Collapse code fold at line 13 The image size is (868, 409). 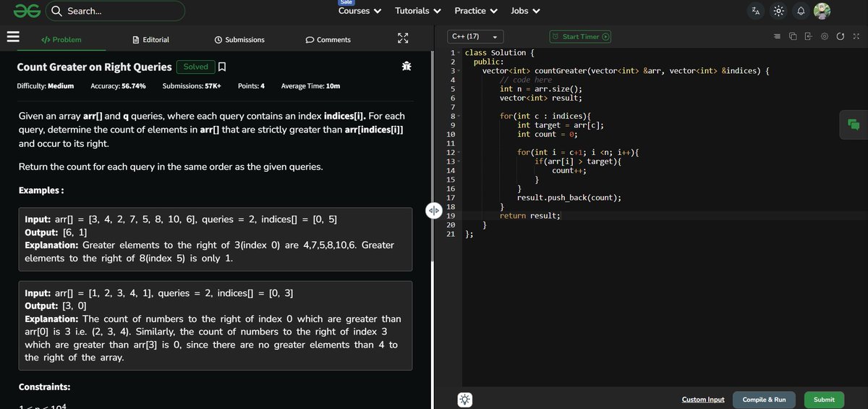[x=459, y=161]
